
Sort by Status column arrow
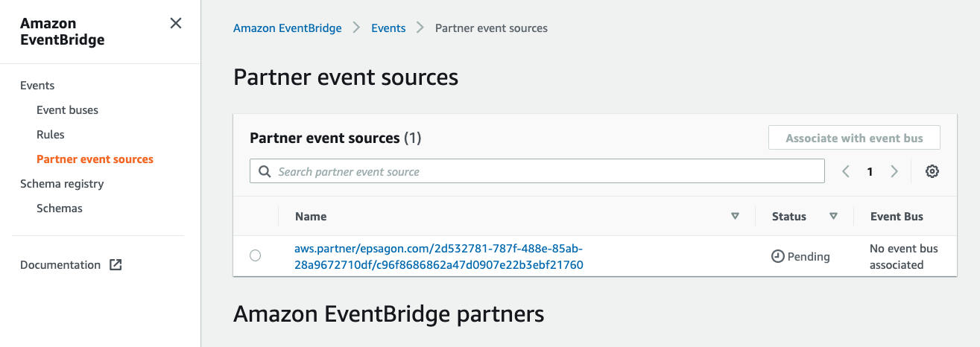point(833,216)
